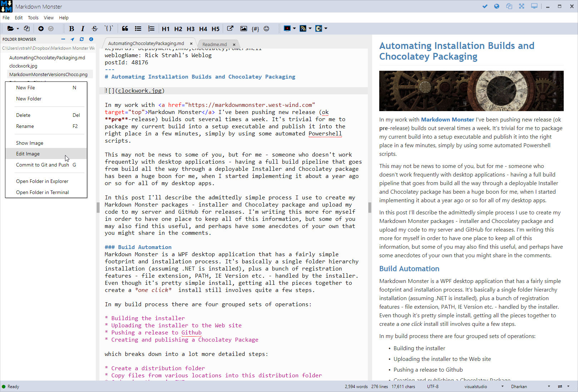Click Markdown Monster link in preview
The image size is (578, 392).
(x=448, y=120)
